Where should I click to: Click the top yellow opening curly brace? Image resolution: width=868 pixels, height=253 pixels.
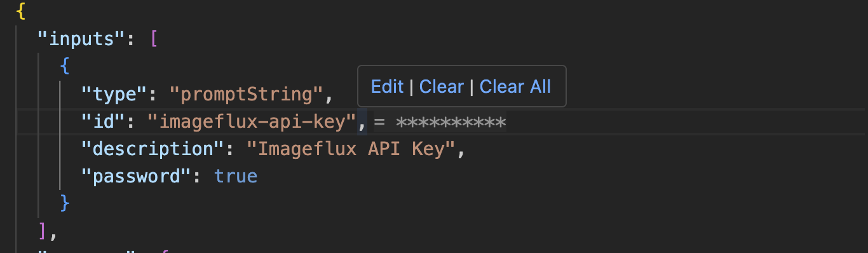tap(21, 12)
